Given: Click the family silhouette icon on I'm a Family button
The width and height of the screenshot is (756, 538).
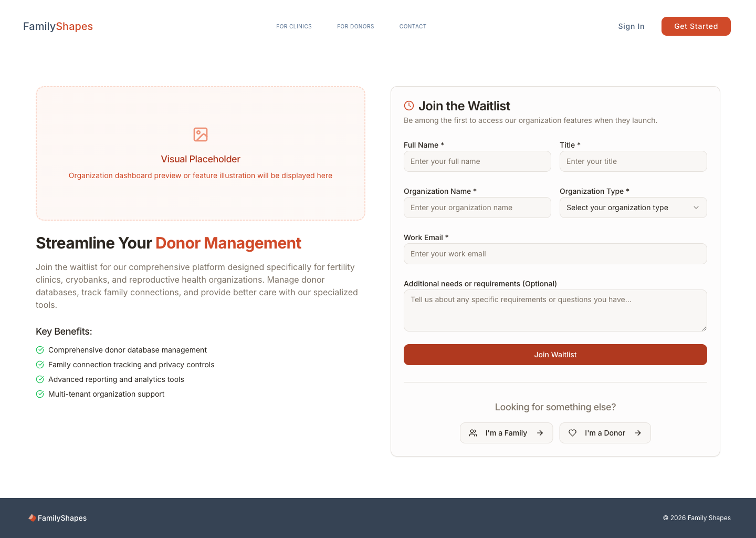Looking at the screenshot, I should coord(473,433).
